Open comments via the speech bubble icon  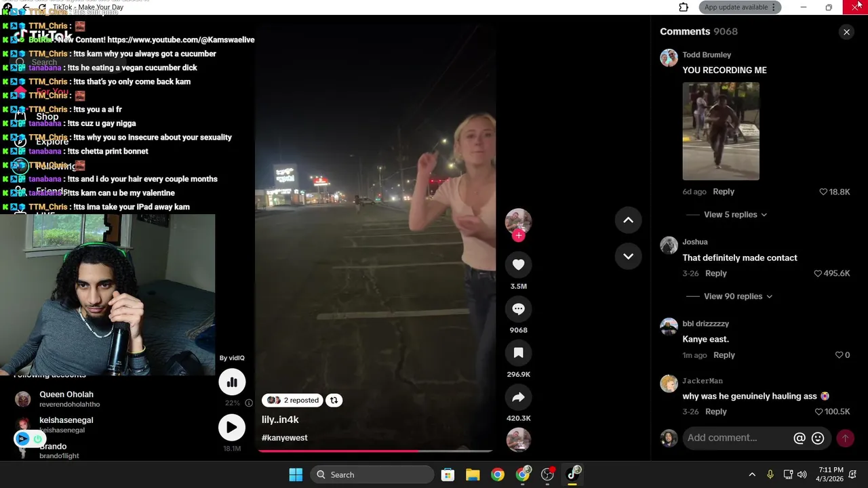pos(518,309)
